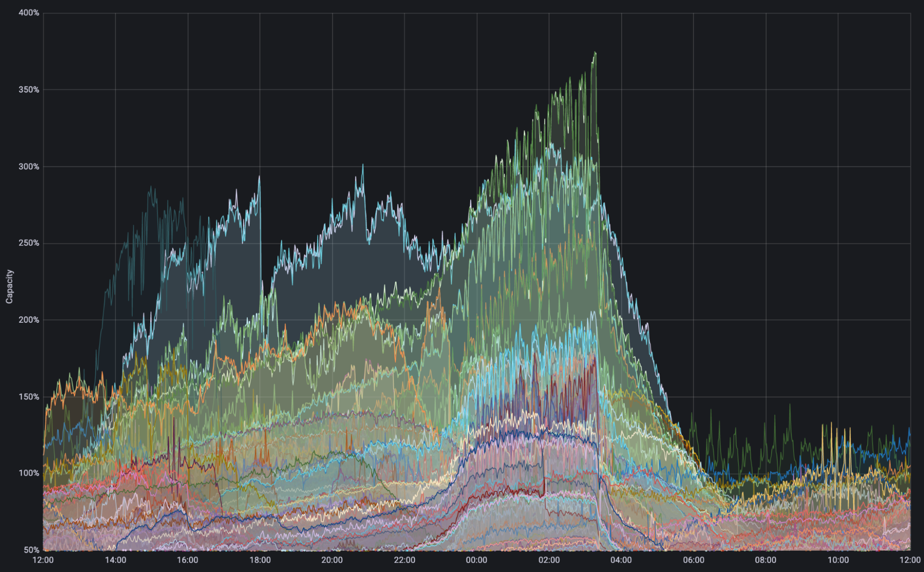This screenshot has width=924, height=572.
Task: Select the 06:00 time axis label
Action: pos(693,560)
